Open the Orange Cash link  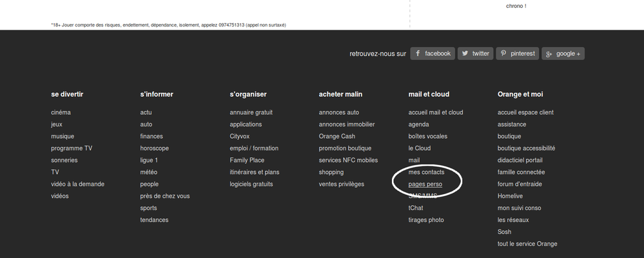pyautogui.click(x=337, y=136)
